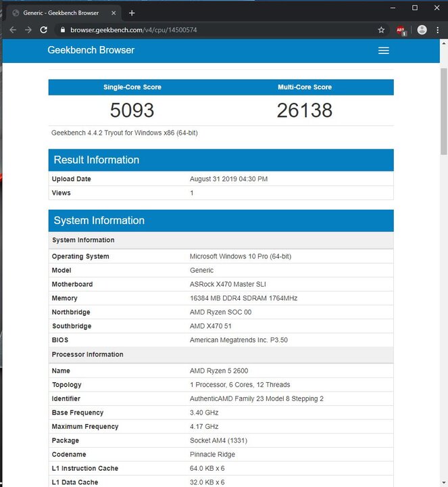Click the 1 Processor, 6 Cores, 12 Threads value
448x487 pixels.
click(x=240, y=385)
